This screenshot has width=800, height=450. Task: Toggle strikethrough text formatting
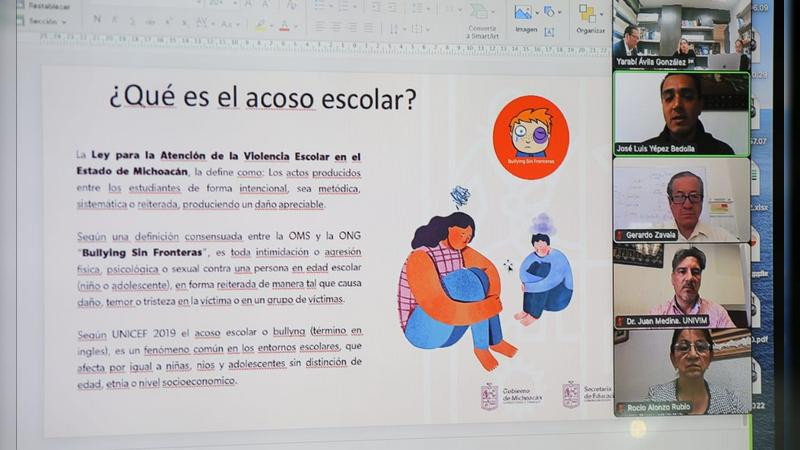click(x=150, y=22)
